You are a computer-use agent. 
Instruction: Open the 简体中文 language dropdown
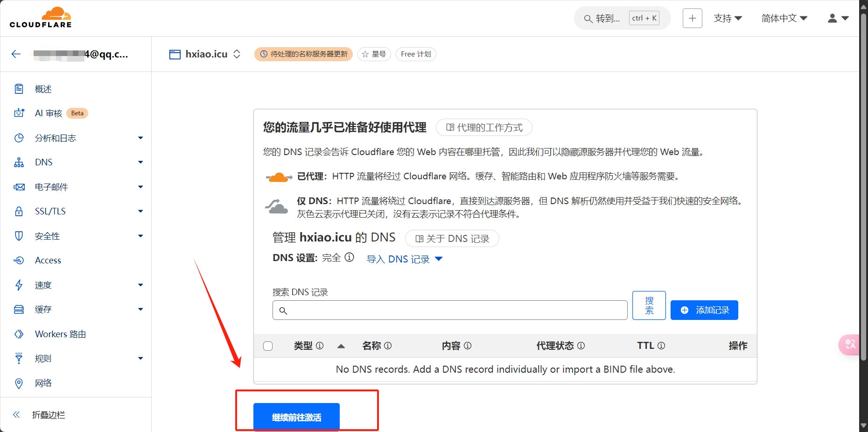(784, 18)
